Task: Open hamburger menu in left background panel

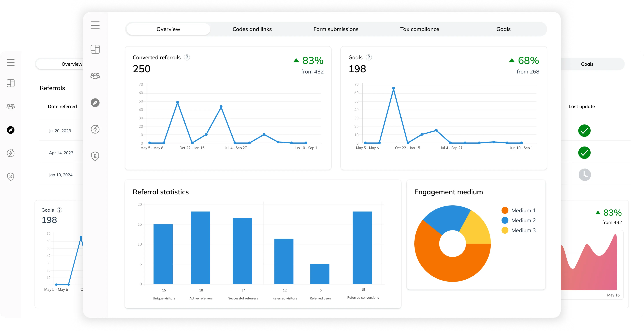Action: (11, 62)
